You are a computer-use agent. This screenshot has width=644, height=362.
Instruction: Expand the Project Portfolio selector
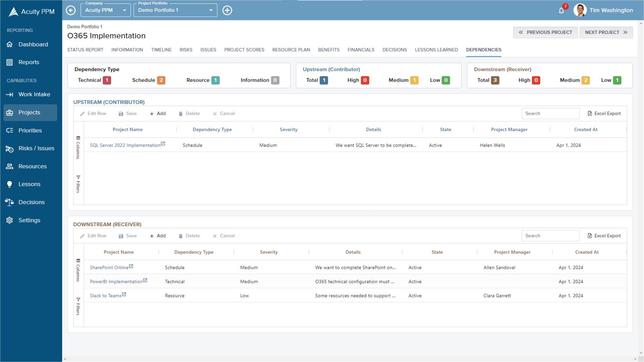[x=175, y=10]
